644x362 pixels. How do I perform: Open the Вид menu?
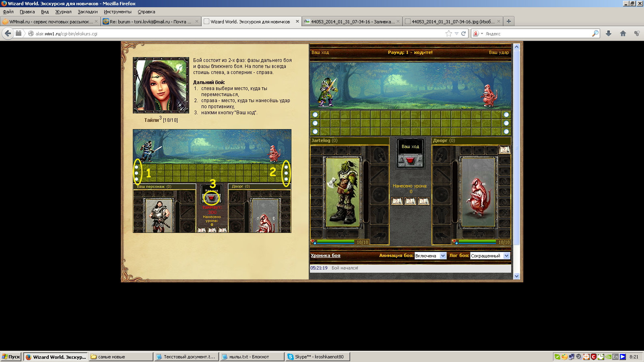click(x=45, y=12)
